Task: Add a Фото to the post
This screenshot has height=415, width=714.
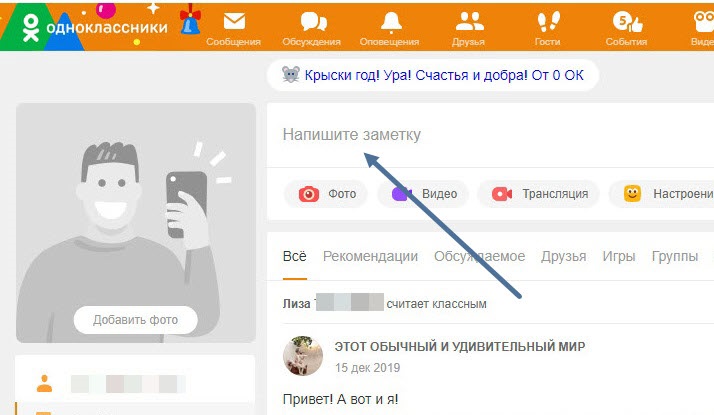Action: pos(326,194)
